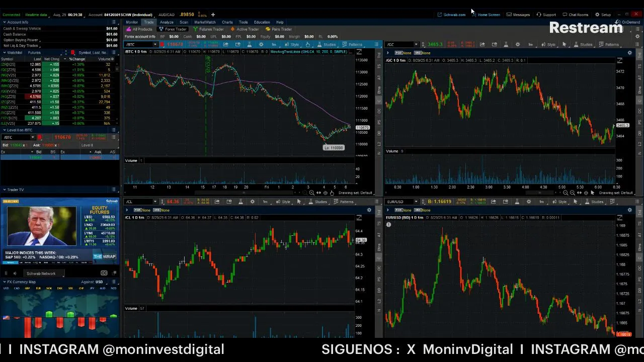The image size is (644, 362).
Task: Open the Active Trader sub-tab
Action: coord(245,29)
